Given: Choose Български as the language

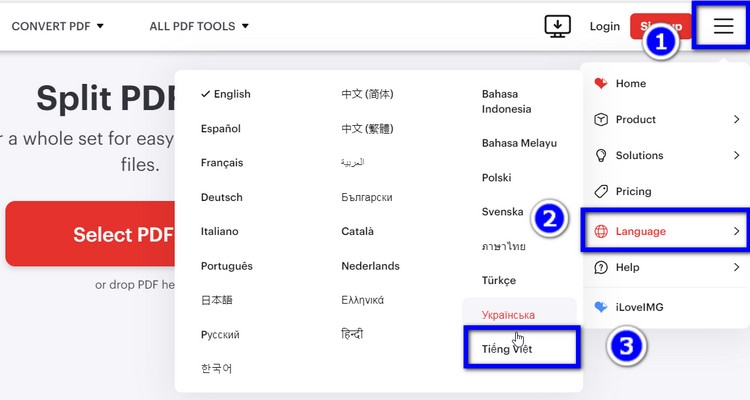Looking at the screenshot, I should pyautogui.click(x=367, y=197).
